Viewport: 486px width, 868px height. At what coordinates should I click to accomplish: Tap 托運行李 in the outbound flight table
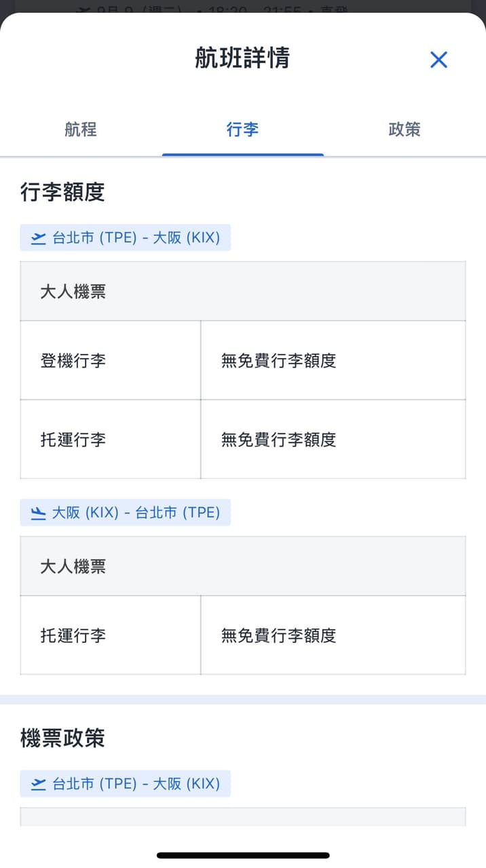[x=73, y=439]
